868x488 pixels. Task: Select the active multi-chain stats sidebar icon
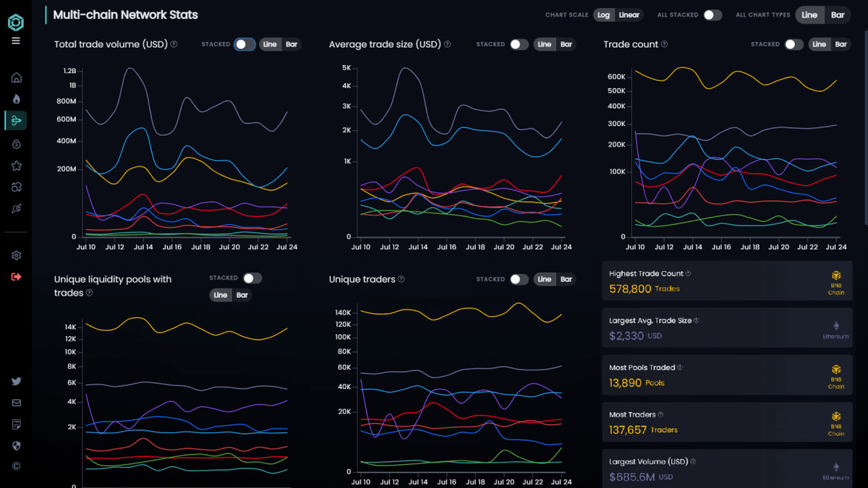(16, 120)
